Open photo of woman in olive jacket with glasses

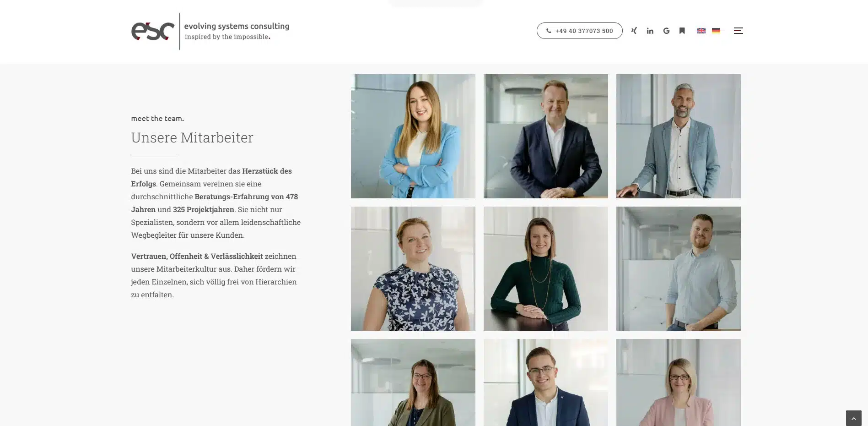tap(413, 382)
